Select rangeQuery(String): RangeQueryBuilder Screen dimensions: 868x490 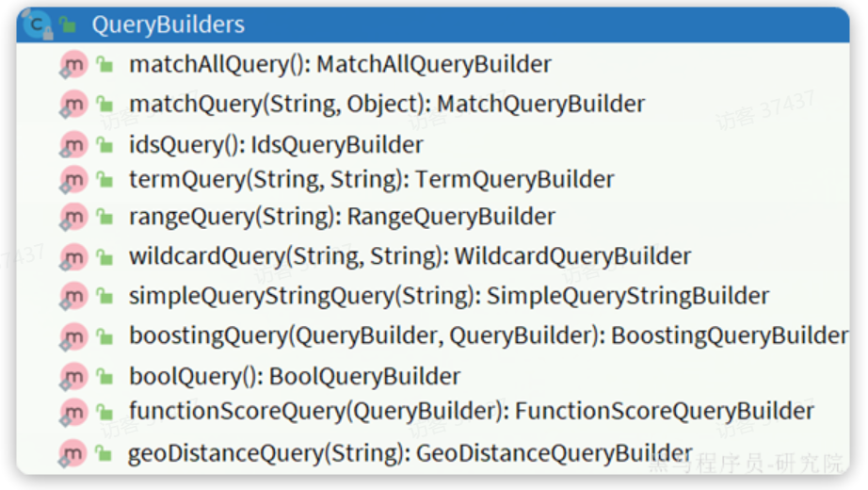(x=342, y=216)
